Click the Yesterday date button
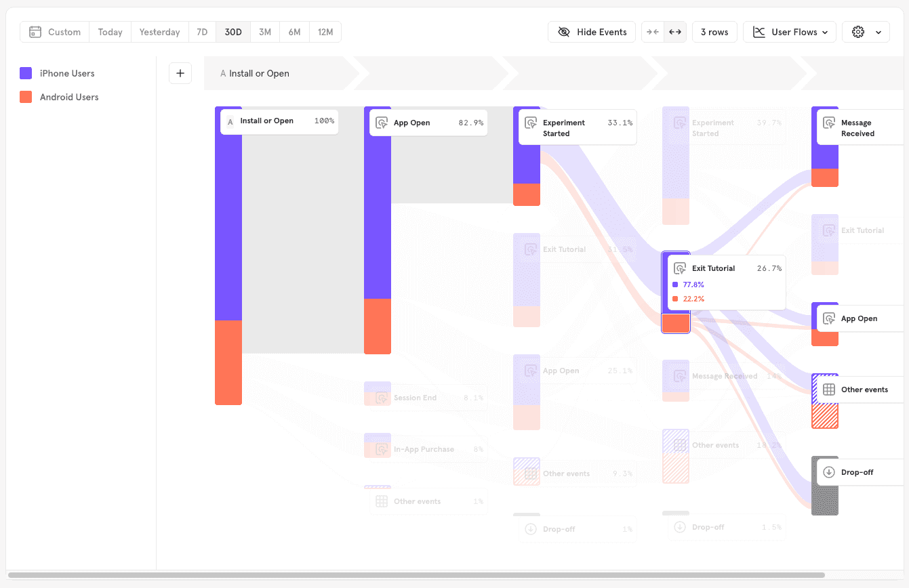The image size is (909, 588). click(159, 32)
